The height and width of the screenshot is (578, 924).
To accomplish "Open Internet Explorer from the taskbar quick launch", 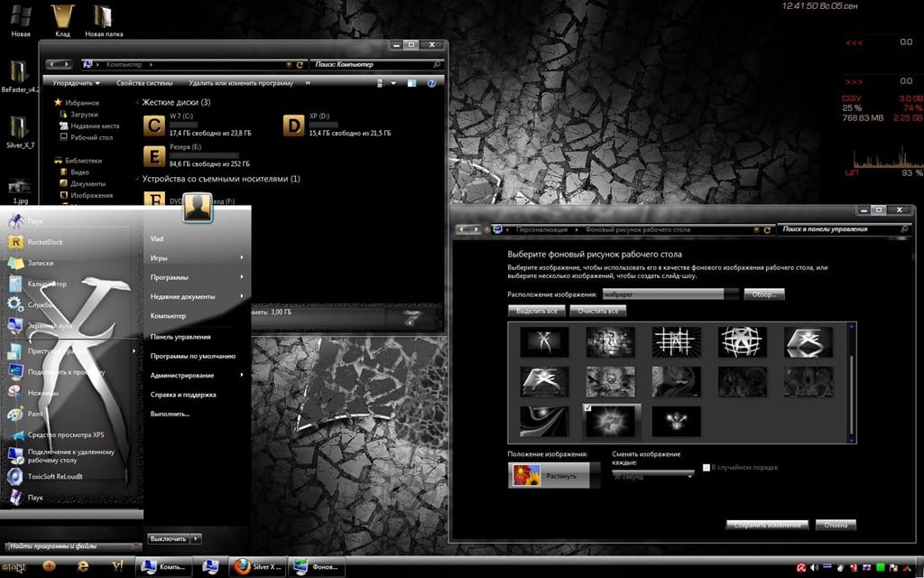I will 83,567.
